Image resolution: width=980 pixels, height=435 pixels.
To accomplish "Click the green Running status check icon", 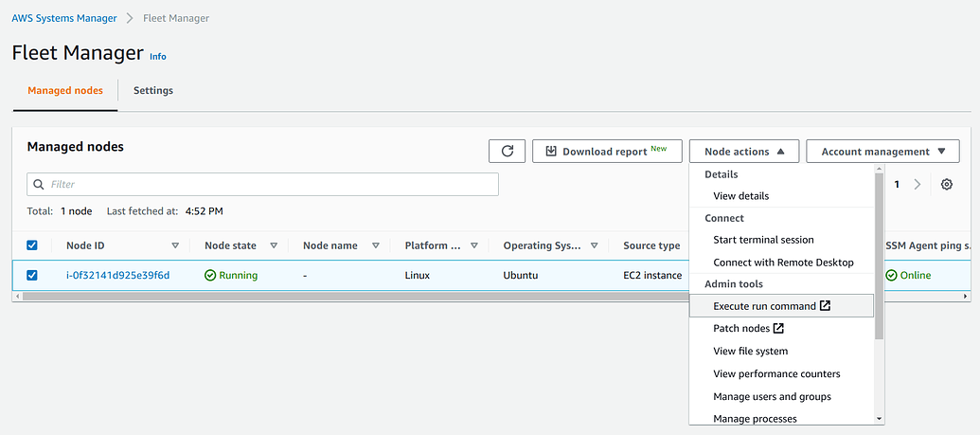I will (210, 276).
